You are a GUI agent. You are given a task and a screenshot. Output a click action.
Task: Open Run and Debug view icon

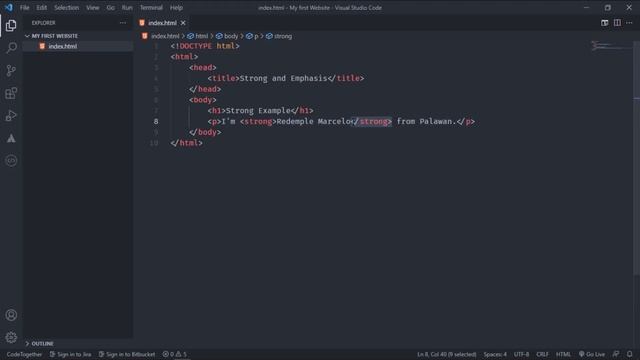tap(11, 116)
